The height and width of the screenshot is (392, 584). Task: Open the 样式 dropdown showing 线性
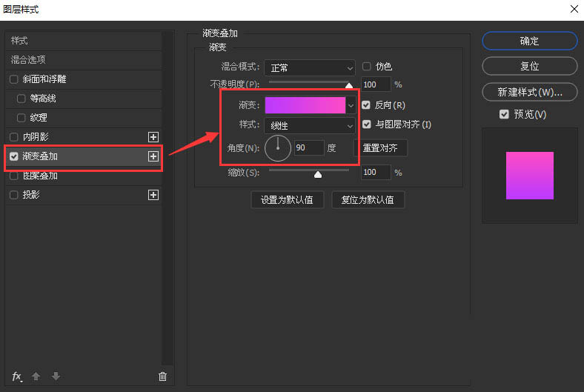coord(310,126)
